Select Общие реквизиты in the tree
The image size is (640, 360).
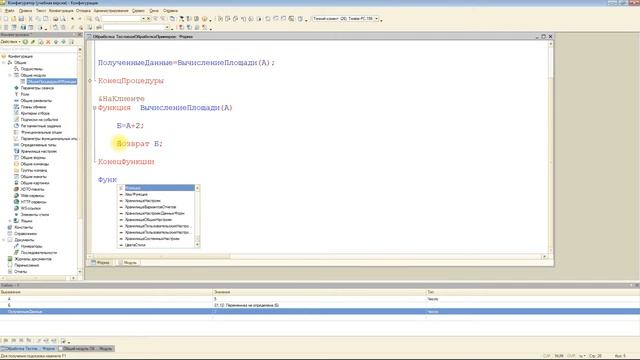pos(36,101)
